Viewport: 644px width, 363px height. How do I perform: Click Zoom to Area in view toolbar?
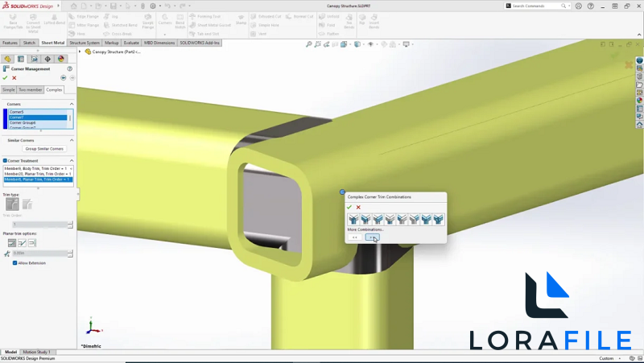(x=317, y=44)
